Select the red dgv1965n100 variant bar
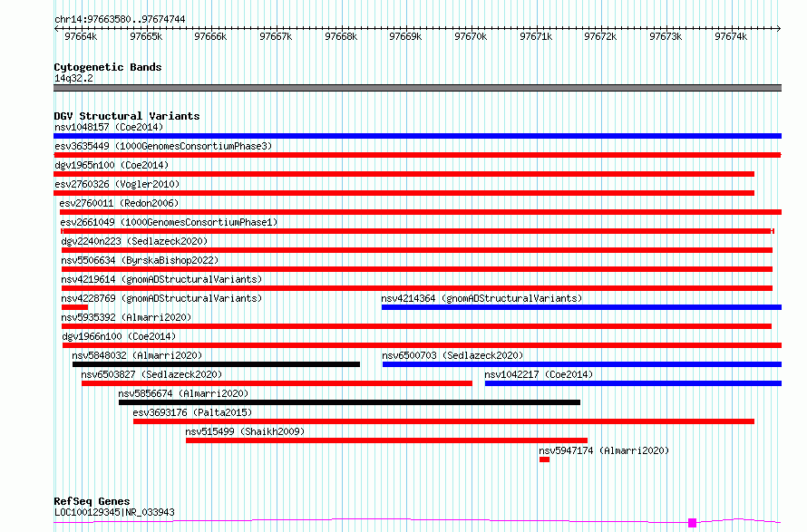This screenshot has width=807, height=532. tap(404, 174)
